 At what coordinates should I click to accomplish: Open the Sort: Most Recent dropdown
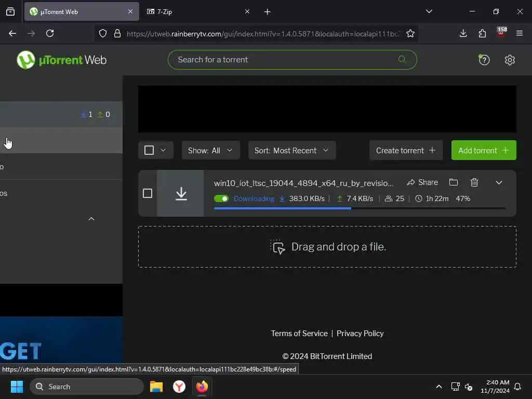[292, 150]
